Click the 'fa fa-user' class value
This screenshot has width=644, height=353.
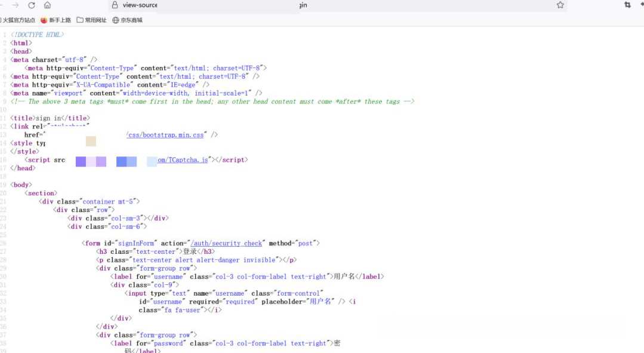point(182,310)
